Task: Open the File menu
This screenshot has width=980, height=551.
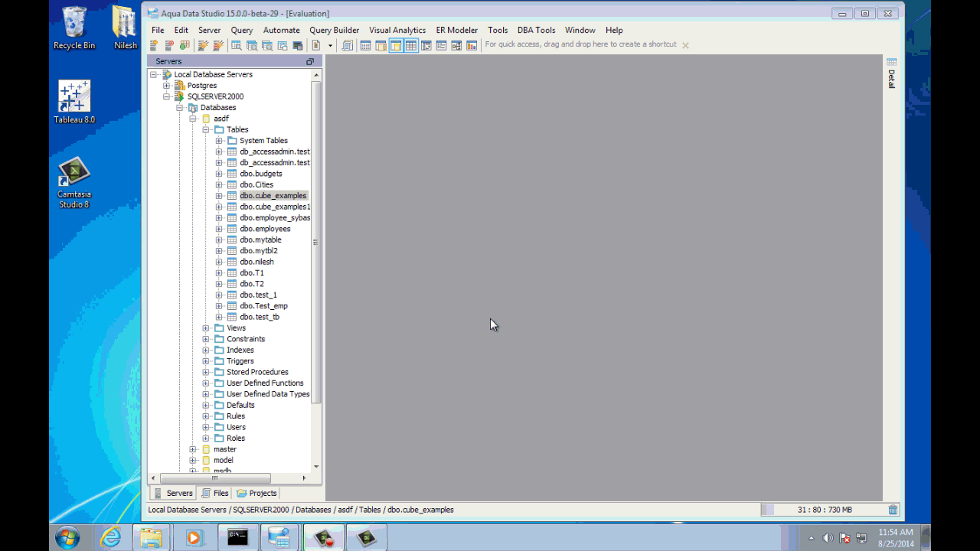Action: (x=158, y=30)
